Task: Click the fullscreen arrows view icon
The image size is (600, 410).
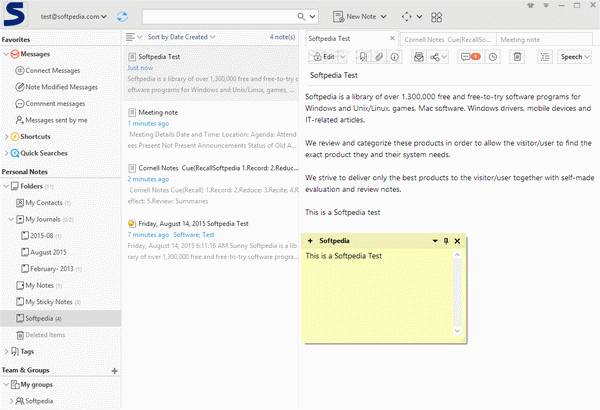Action: point(407,17)
